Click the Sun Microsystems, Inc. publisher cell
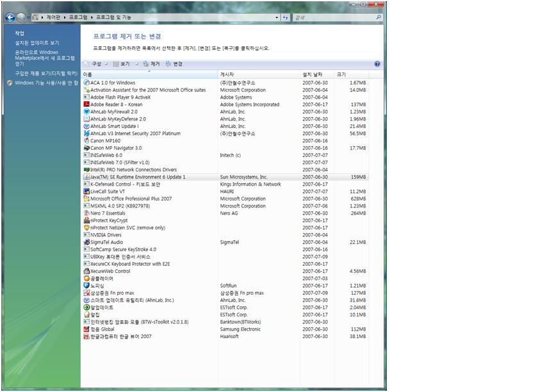 click(243, 177)
